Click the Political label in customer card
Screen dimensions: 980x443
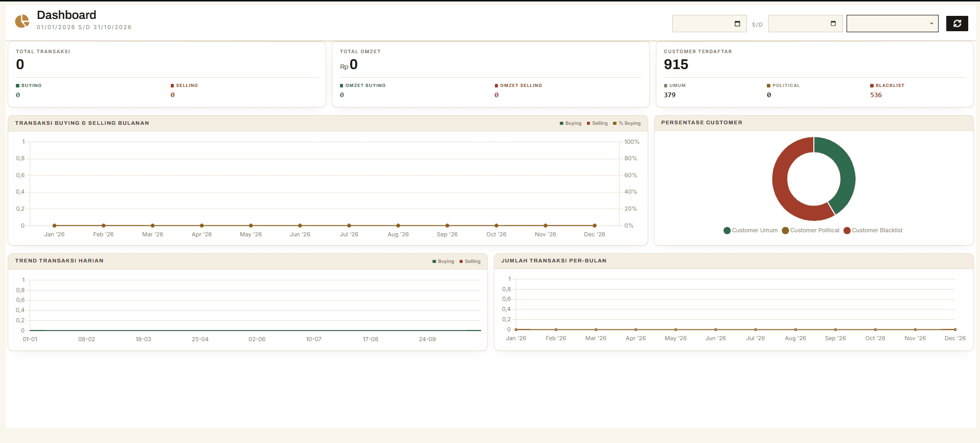[x=786, y=85]
